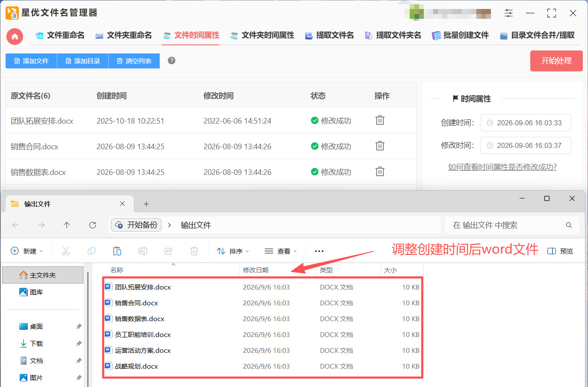Click the 在 输出文件 中搜索 search box
Viewport: 588px width, 387px height.
512,225
